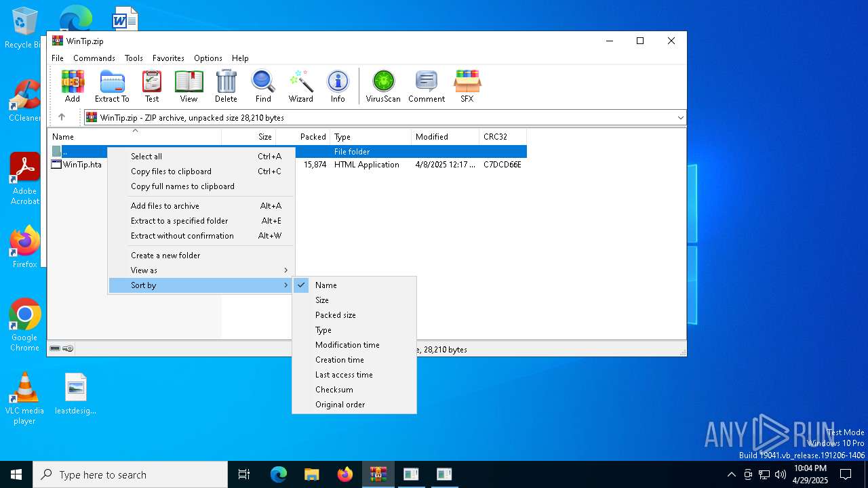Image resolution: width=868 pixels, height=488 pixels.
Task: Open File Explorer in the taskbar
Action: (312, 474)
